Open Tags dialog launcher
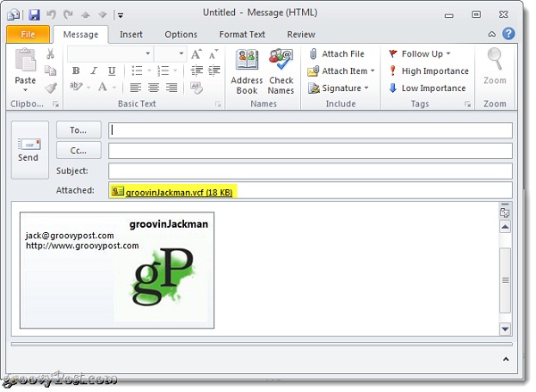 (467, 104)
